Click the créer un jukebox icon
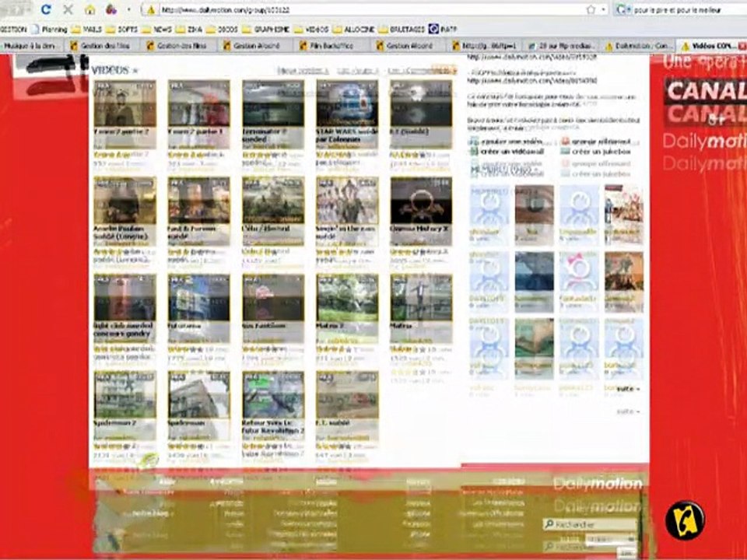The image size is (747, 560). pos(565,152)
